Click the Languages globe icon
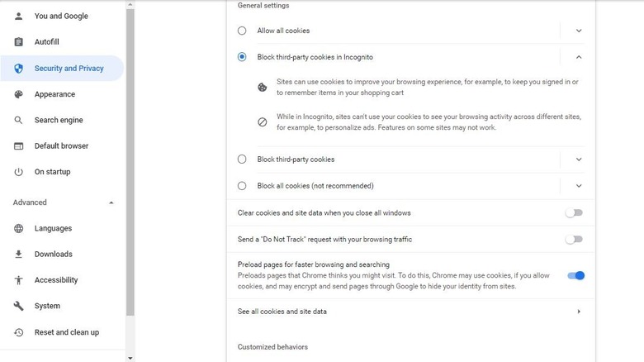Image resolution: width=644 pixels, height=362 pixels. click(19, 228)
